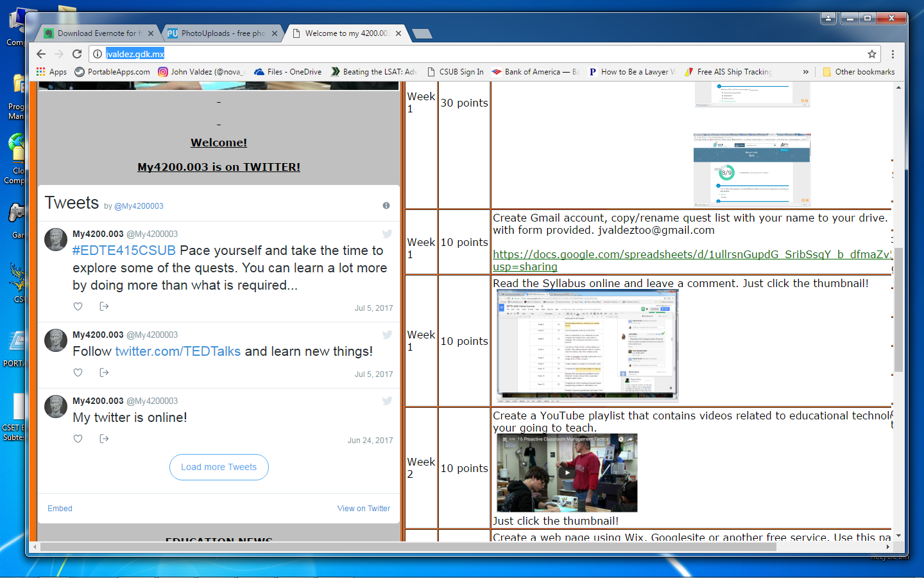Image resolution: width=924 pixels, height=578 pixels.
Task: Share the 'My twitter is online!' tweet
Action: click(x=104, y=439)
